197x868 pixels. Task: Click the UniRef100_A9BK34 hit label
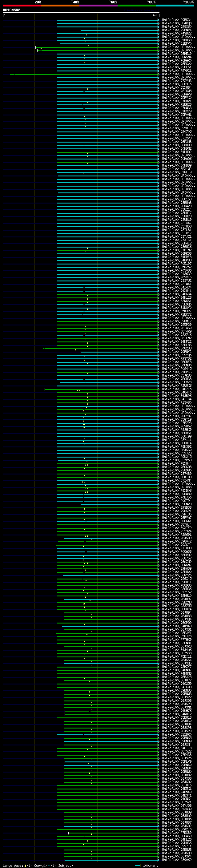177,20
